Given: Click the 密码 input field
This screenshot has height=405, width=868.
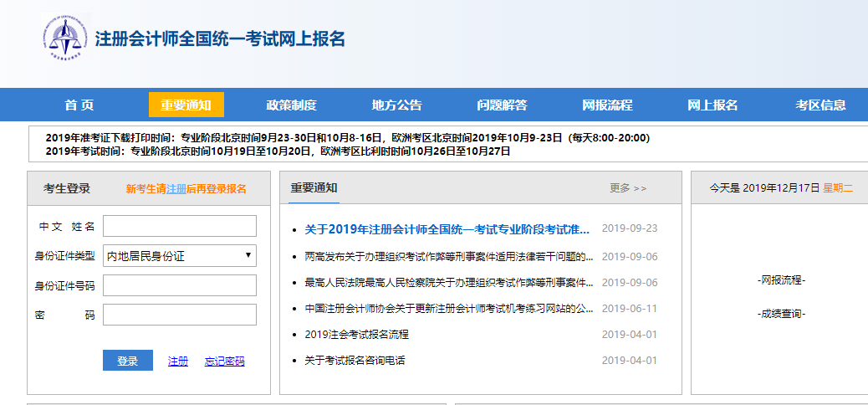Looking at the screenshot, I should [x=179, y=315].
